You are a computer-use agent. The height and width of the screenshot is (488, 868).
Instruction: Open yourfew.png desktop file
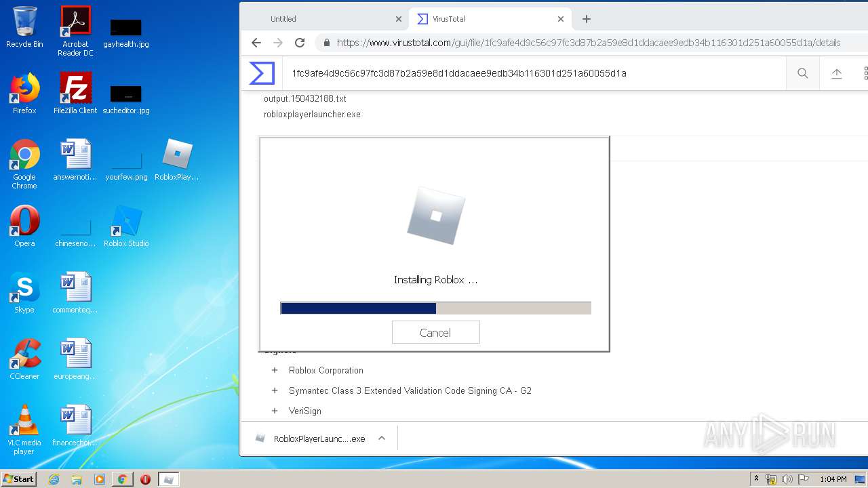pyautogui.click(x=126, y=166)
